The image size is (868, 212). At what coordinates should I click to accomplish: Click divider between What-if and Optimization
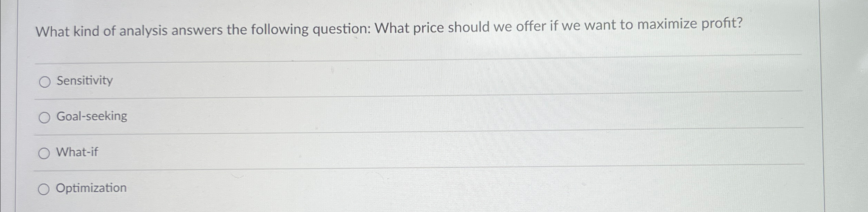coord(419,168)
